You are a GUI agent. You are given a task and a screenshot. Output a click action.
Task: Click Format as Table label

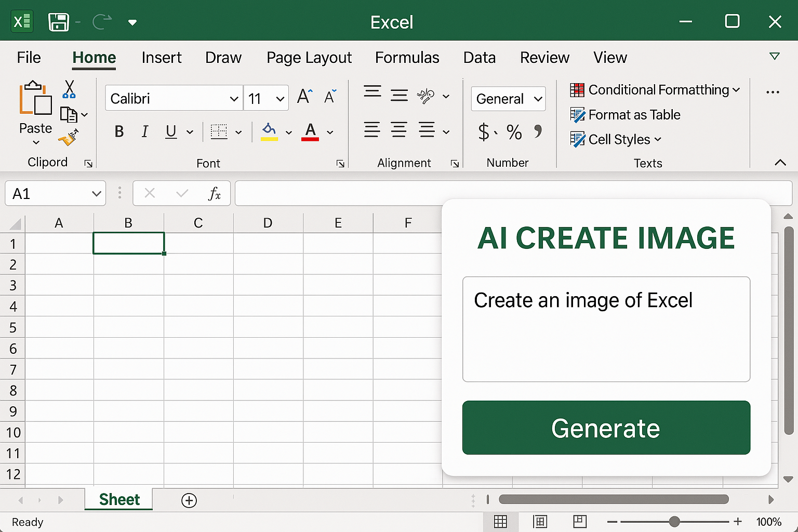(x=634, y=115)
